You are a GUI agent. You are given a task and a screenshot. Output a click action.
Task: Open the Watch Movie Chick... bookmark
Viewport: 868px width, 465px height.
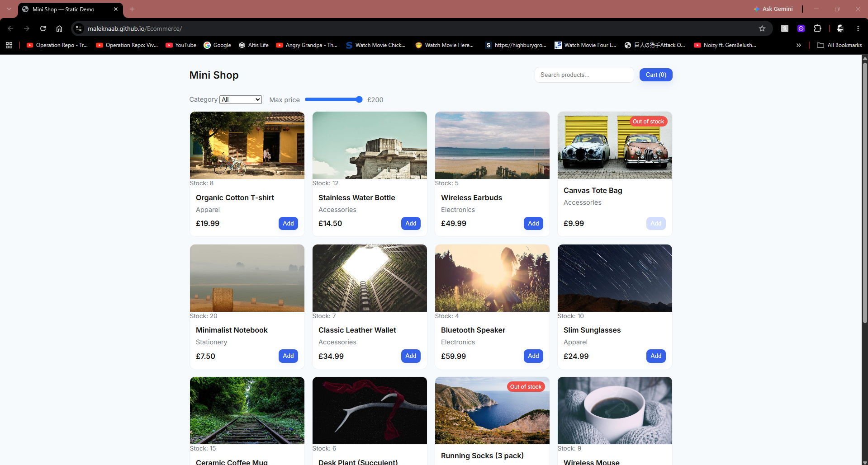point(375,45)
